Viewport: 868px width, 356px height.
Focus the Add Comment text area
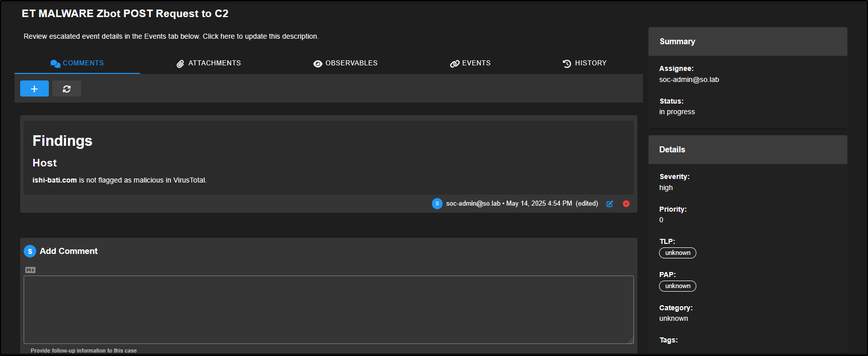click(328, 309)
